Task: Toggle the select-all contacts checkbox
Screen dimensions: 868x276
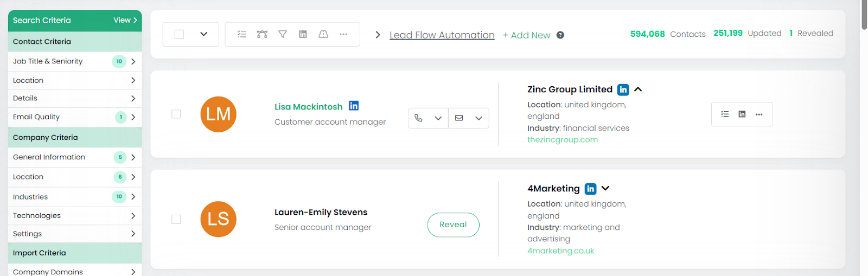Action: [179, 34]
